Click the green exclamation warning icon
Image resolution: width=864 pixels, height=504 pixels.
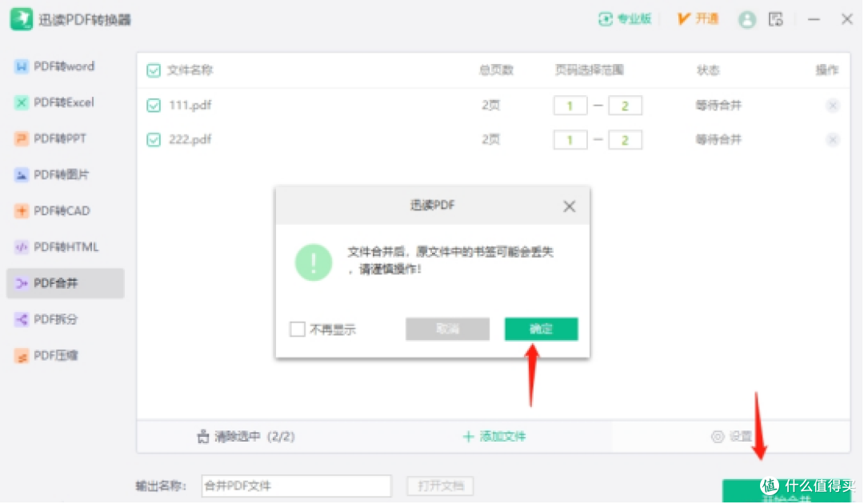coord(314,262)
